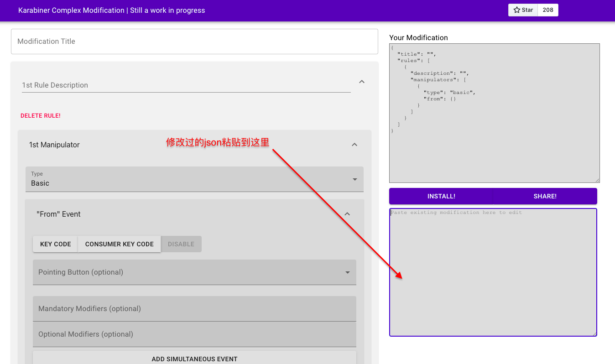Select the KEY CODE toggle button
615x364 pixels.
[x=56, y=244]
